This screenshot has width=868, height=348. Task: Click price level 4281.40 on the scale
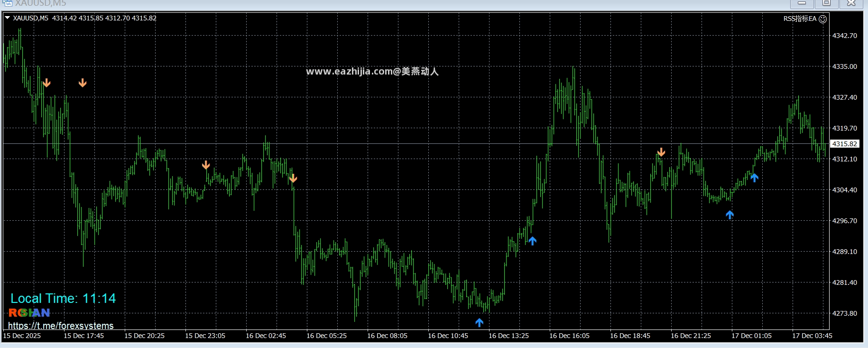[x=845, y=282]
